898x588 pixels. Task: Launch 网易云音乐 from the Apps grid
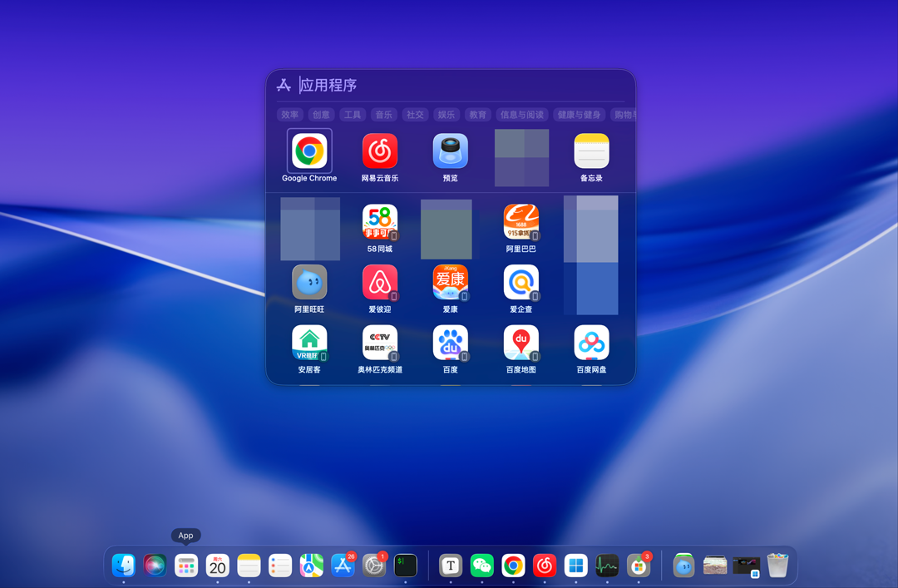pos(380,151)
